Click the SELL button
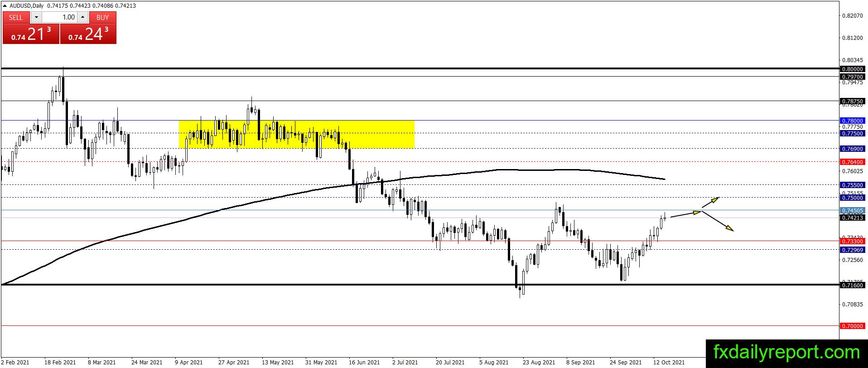The width and height of the screenshot is (868, 368). [16, 17]
